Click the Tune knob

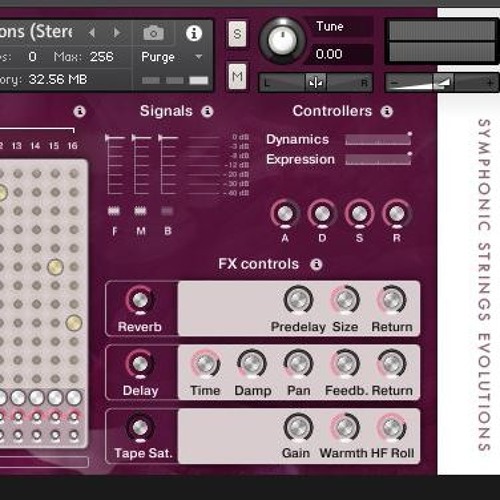coord(282,41)
